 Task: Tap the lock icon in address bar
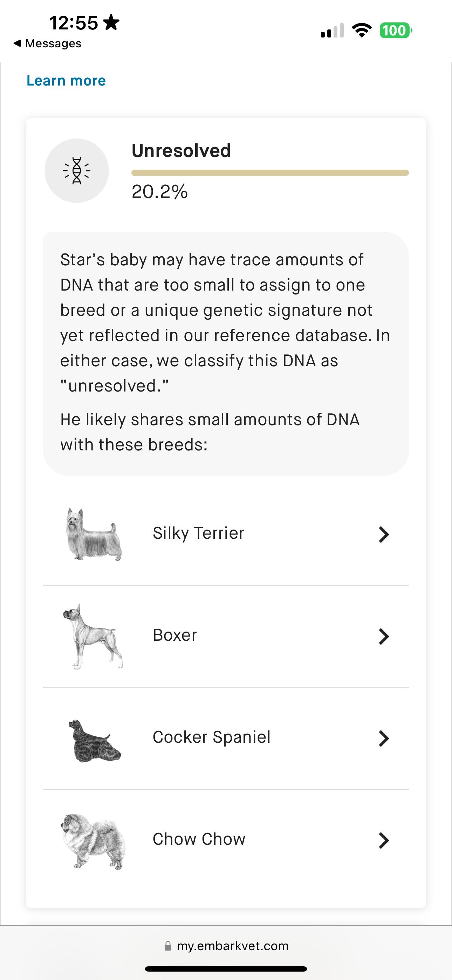[168, 946]
